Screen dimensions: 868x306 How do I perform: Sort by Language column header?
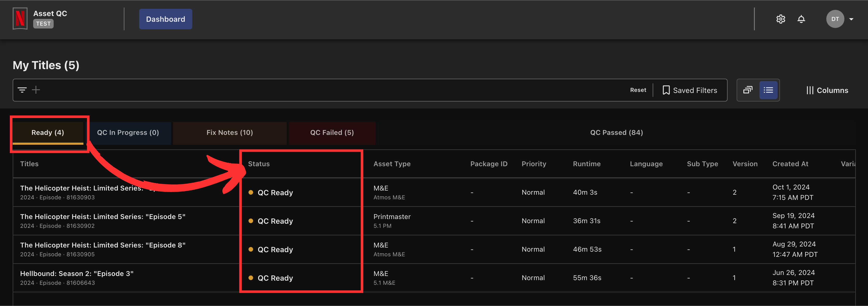(646, 164)
